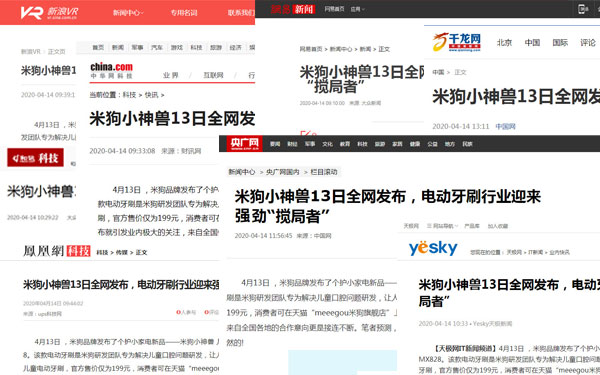Click the 央广网 article headline
The image size is (600, 375).
click(x=387, y=206)
